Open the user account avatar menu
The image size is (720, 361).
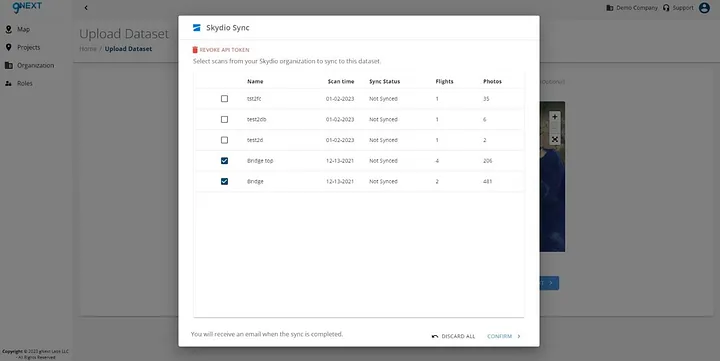[704, 8]
